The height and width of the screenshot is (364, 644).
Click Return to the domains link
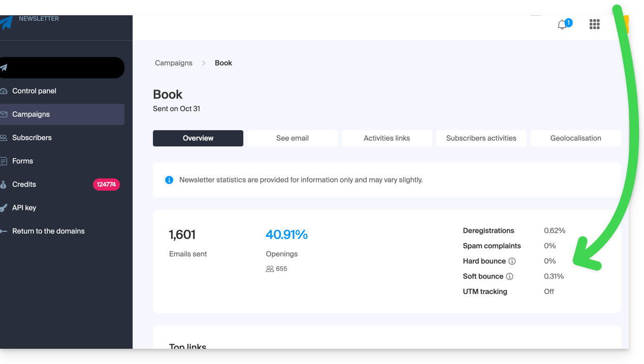48,231
